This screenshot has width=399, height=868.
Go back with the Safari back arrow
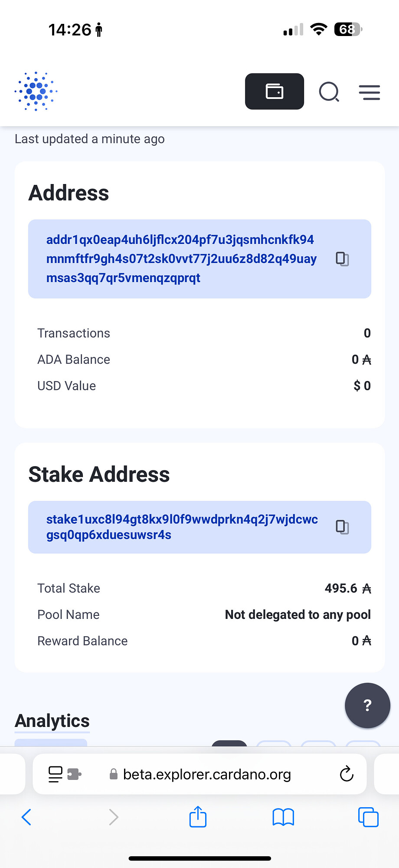point(26,817)
